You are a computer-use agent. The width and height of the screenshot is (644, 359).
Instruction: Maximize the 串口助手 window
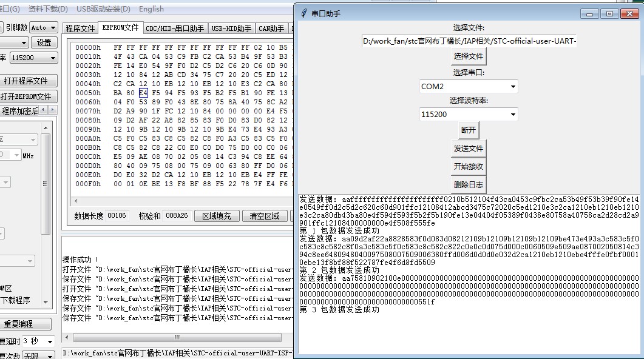609,14
